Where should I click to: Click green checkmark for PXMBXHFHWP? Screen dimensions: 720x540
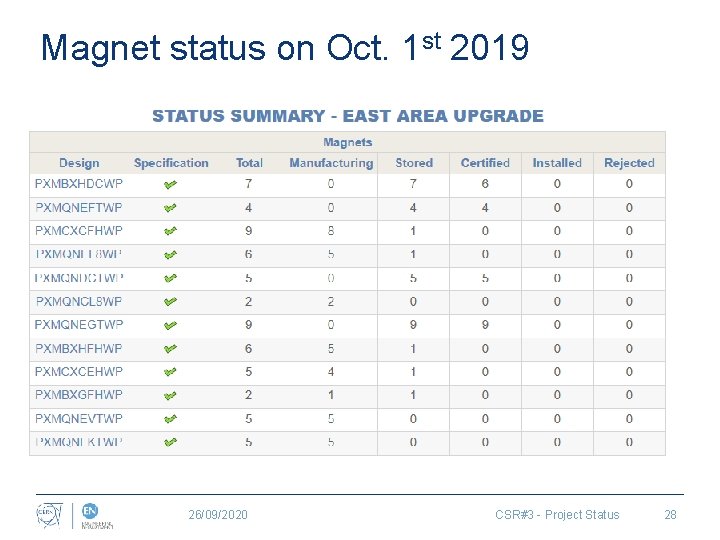170,349
